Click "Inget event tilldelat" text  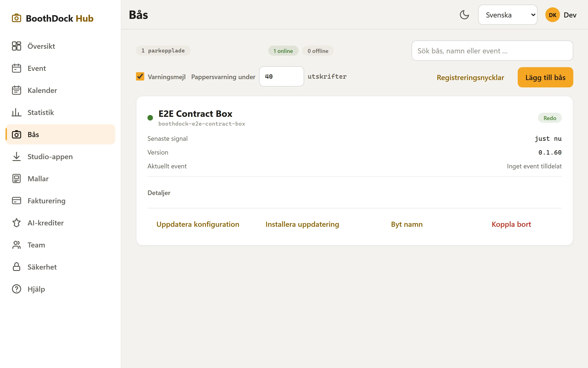click(x=534, y=166)
